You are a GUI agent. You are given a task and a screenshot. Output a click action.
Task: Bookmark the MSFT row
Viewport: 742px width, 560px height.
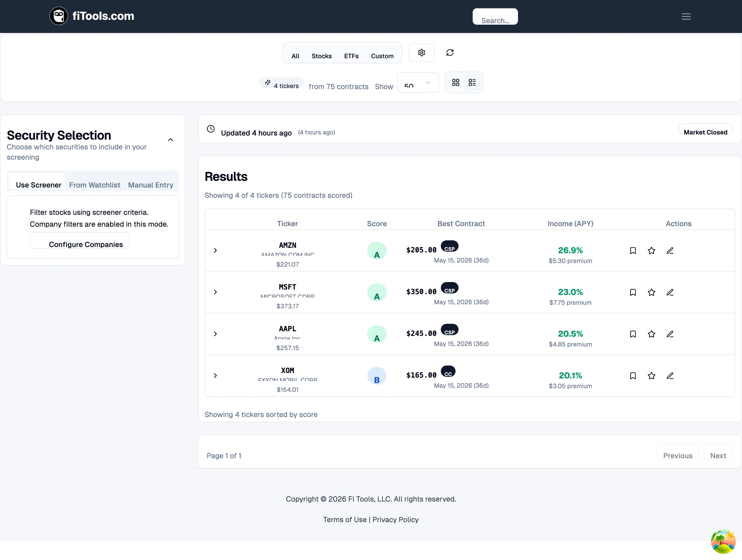click(x=633, y=292)
